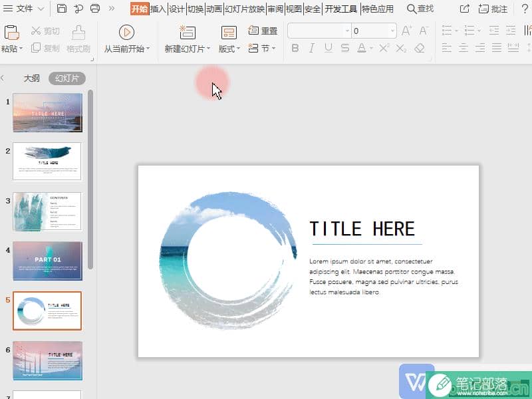Click the bullet list icon
The width and height of the screenshot is (532, 399).
(447, 31)
